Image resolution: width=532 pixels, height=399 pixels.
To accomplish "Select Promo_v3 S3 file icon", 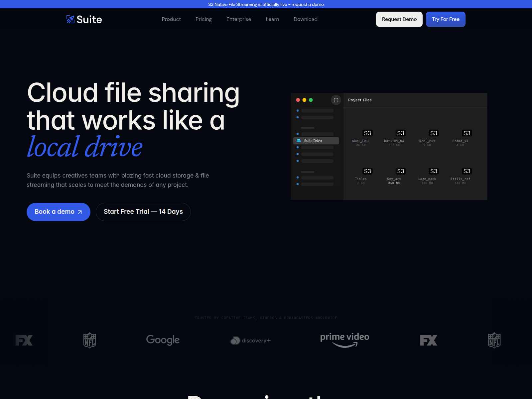I will [467, 133].
